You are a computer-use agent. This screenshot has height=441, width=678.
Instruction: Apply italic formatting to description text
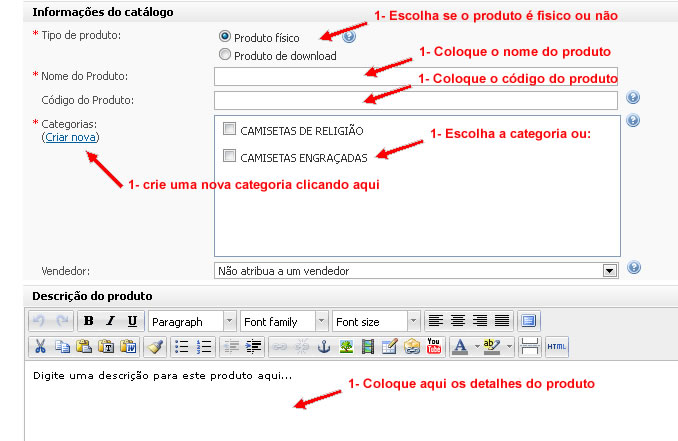click(110, 321)
